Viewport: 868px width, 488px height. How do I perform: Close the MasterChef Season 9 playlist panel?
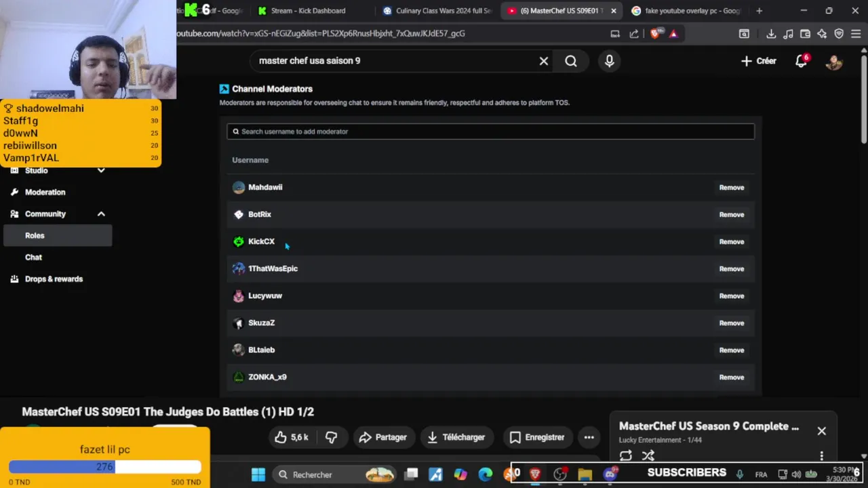822,431
